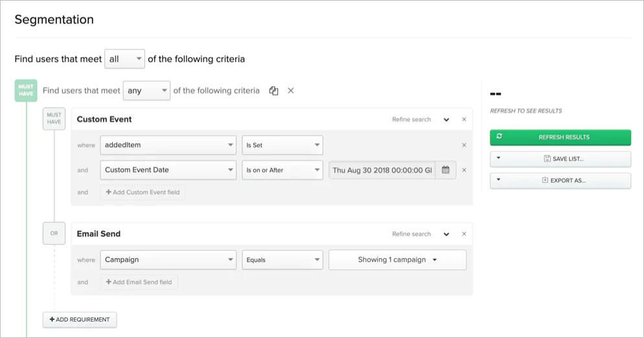This screenshot has width=644, height=338.
Task: Toggle the OR badge beside Email Send
Action: pyautogui.click(x=54, y=234)
